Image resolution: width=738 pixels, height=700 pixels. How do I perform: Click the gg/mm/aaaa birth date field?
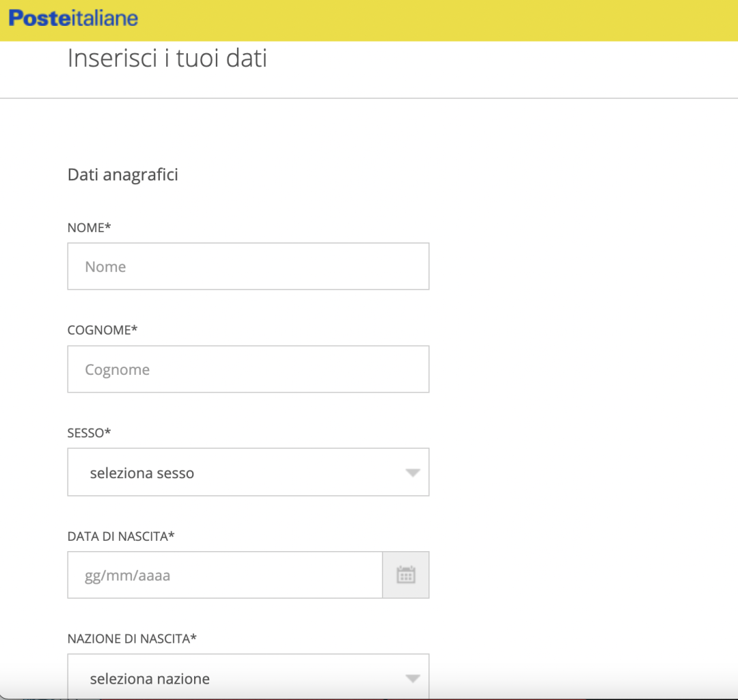point(225,575)
